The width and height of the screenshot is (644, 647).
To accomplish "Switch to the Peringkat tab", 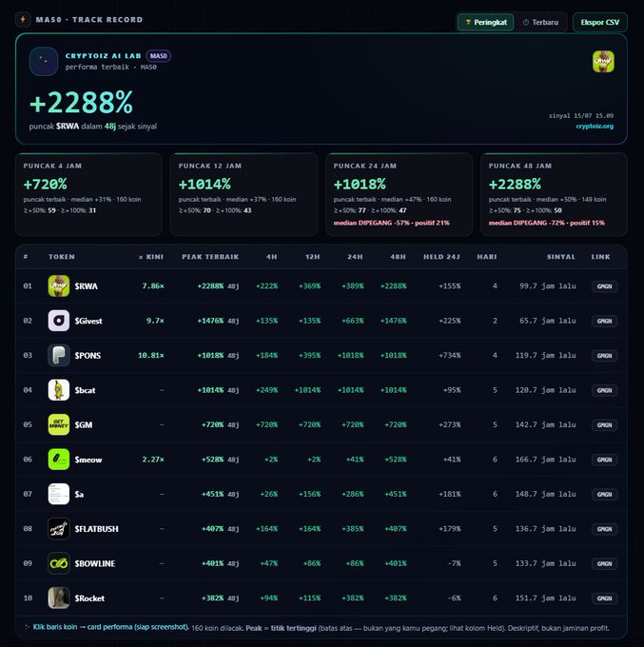I will click(485, 22).
